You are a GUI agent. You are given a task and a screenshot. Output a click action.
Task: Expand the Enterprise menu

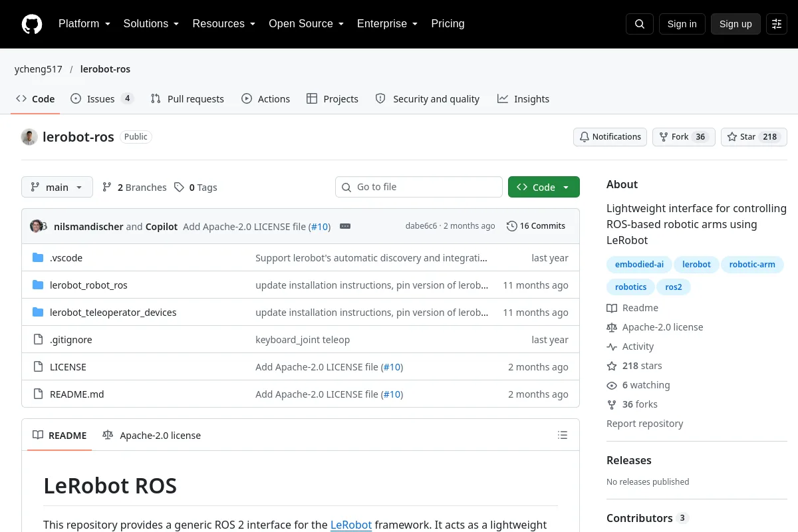point(387,23)
